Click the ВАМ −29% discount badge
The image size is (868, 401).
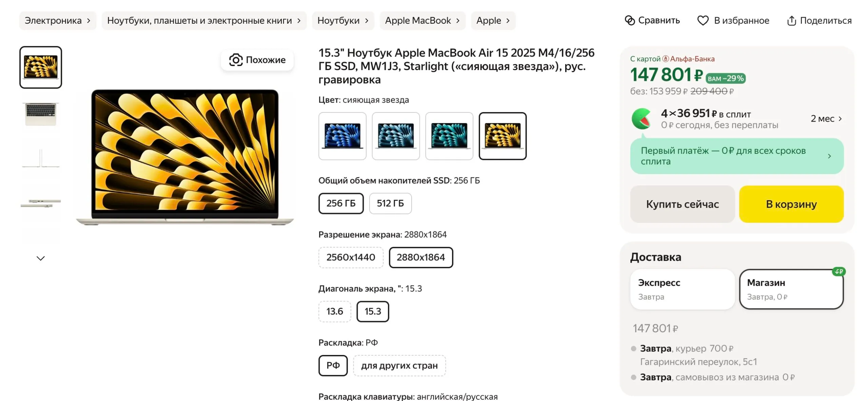click(x=725, y=79)
